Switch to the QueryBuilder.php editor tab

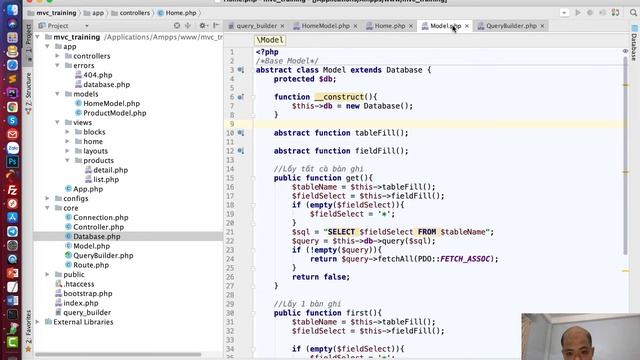tap(511, 26)
